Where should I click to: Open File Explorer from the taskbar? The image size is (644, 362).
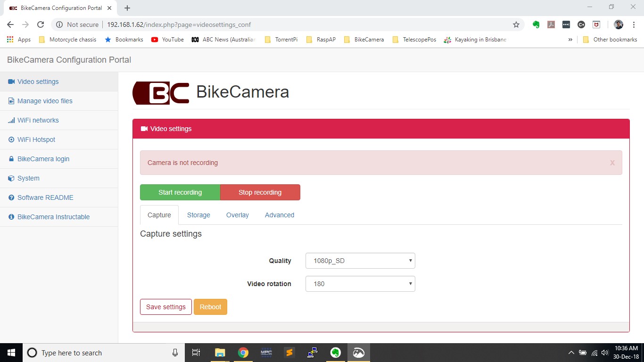point(220,353)
